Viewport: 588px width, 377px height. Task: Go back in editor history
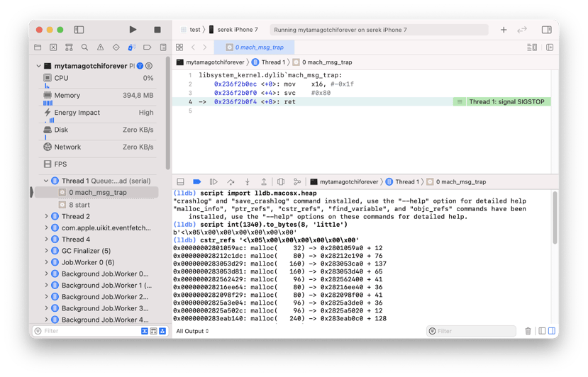click(193, 47)
